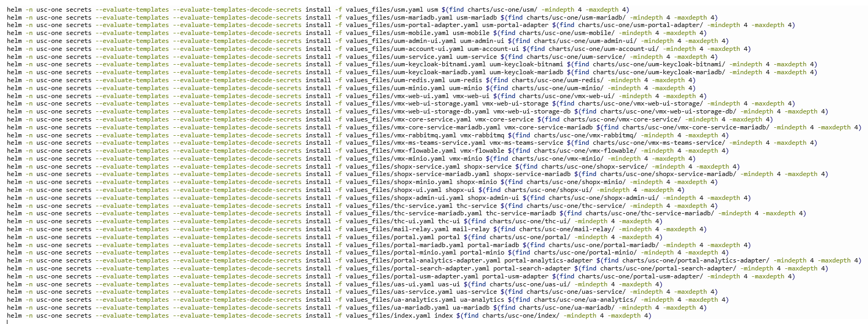Screen dimensions: 868x324
Task: Click values_files/vmx-core-service-mariadb.yaml text
Action: point(423,127)
